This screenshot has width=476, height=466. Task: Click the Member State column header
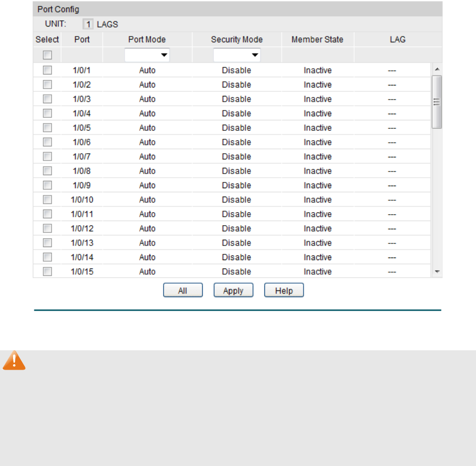coord(317,40)
